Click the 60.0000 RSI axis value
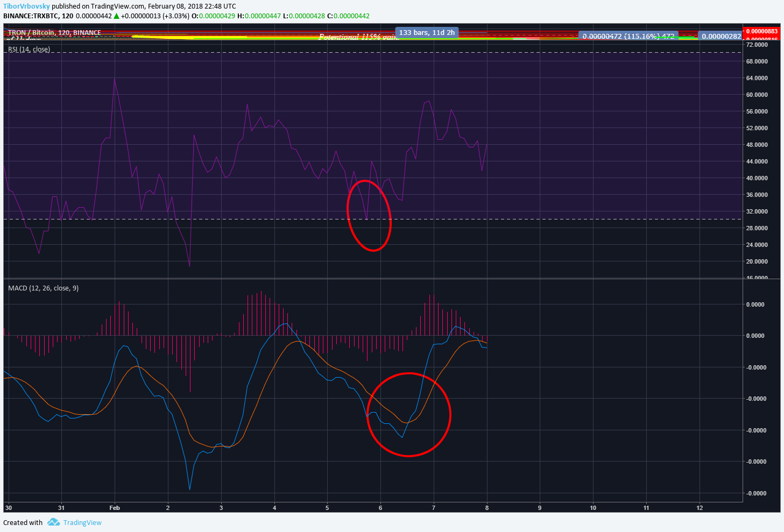784x532 pixels. click(757, 95)
